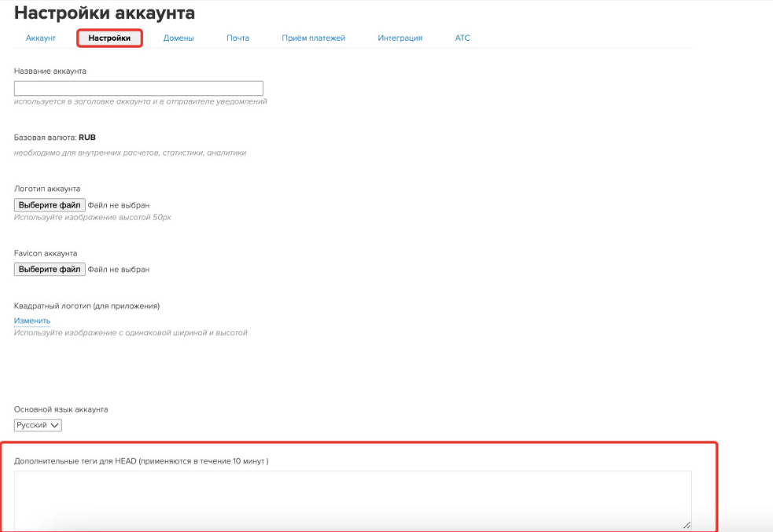Click the Дополнительные теги для HEAD label
This screenshot has width=773, height=532.
coord(141,461)
